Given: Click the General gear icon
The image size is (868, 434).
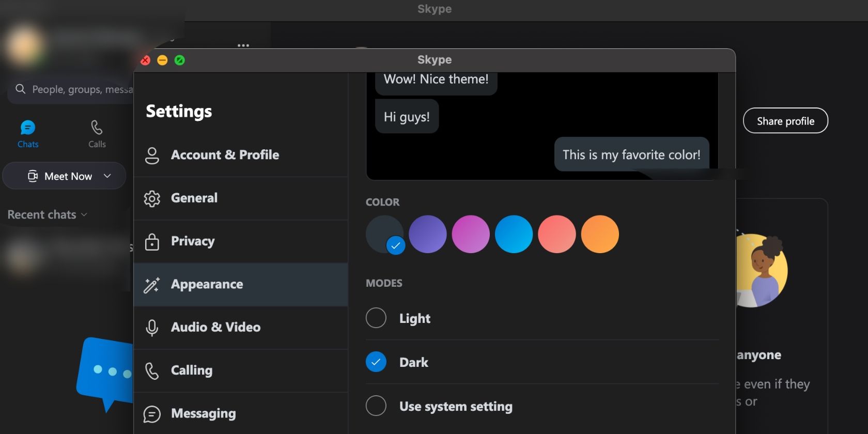Looking at the screenshot, I should tap(152, 198).
